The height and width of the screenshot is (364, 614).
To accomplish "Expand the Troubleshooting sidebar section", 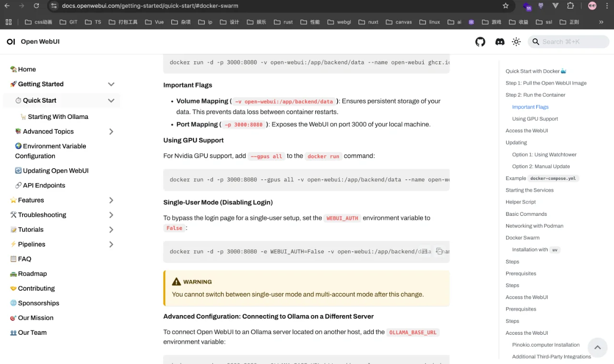I will click(111, 215).
